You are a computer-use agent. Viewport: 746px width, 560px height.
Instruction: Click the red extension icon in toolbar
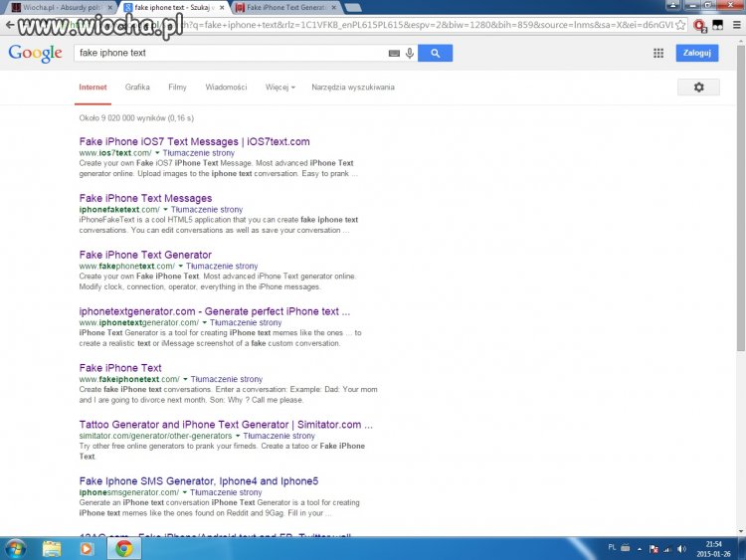click(x=700, y=25)
